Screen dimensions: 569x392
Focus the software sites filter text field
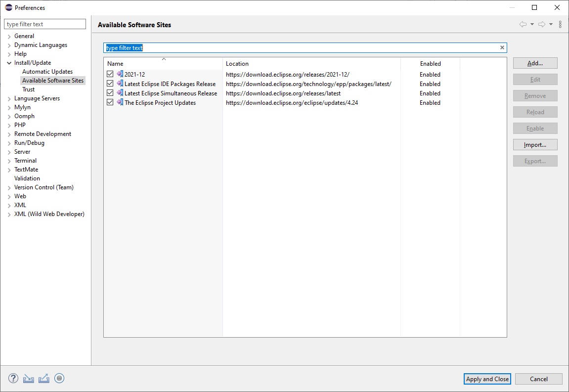[x=305, y=47]
